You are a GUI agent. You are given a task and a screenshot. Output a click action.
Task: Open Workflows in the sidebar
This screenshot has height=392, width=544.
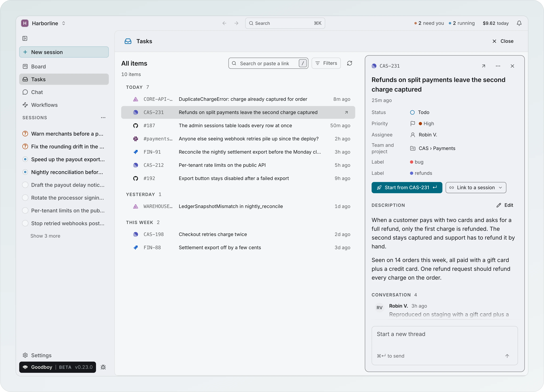64,105
